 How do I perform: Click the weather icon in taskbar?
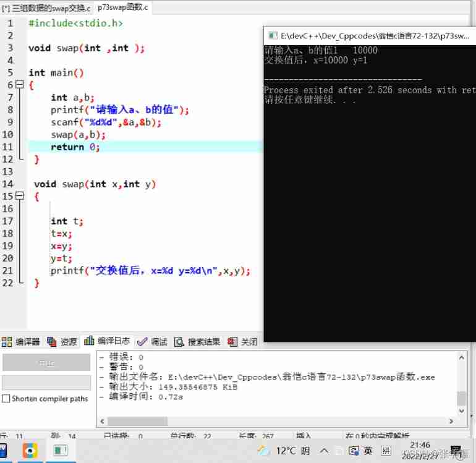(x=264, y=451)
